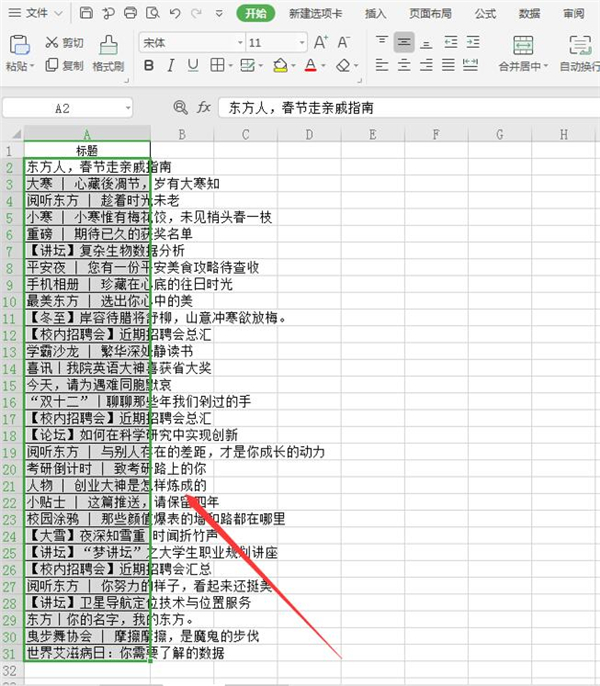Switch to the 审阅 tab

tap(573, 14)
